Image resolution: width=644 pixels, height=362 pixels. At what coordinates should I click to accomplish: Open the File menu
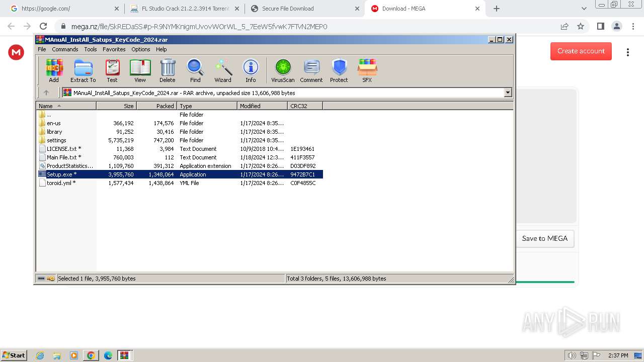point(42,49)
